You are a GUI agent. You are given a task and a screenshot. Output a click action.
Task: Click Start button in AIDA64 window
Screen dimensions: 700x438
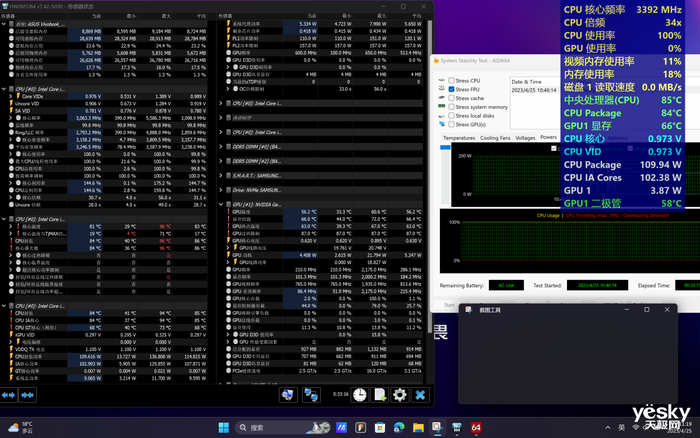[449, 305]
